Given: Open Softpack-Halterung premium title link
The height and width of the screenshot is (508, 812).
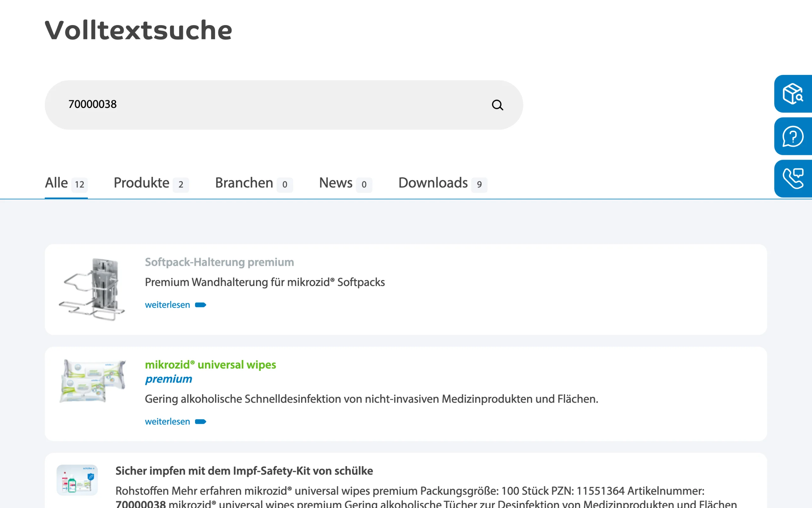Looking at the screenshot, I should (x=219, y=262).
